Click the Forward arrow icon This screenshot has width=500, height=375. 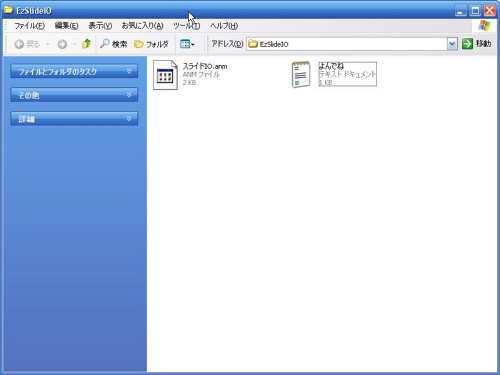pos(62,44)
